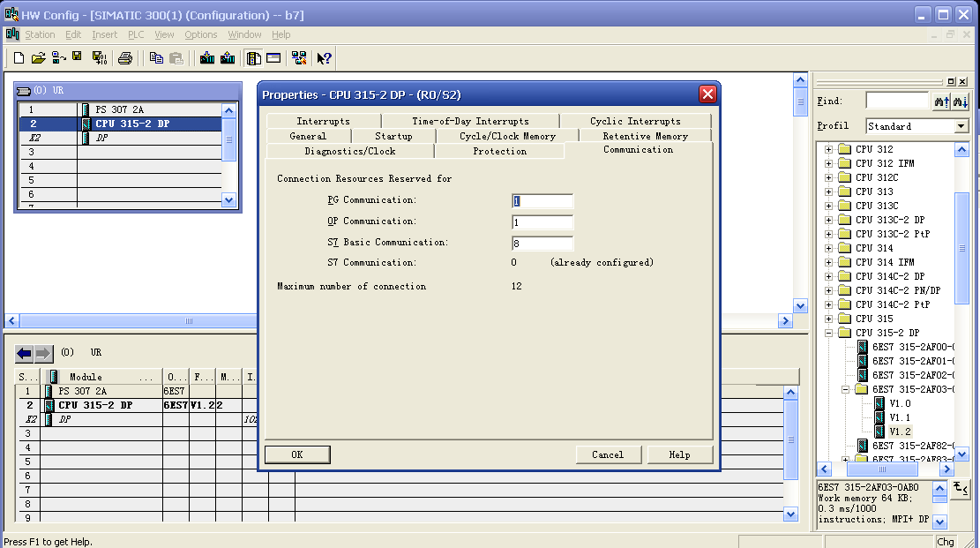Switch to the Retentive Memory tab
The height and width of the screenshot is (548, 980).
[646, 136]
